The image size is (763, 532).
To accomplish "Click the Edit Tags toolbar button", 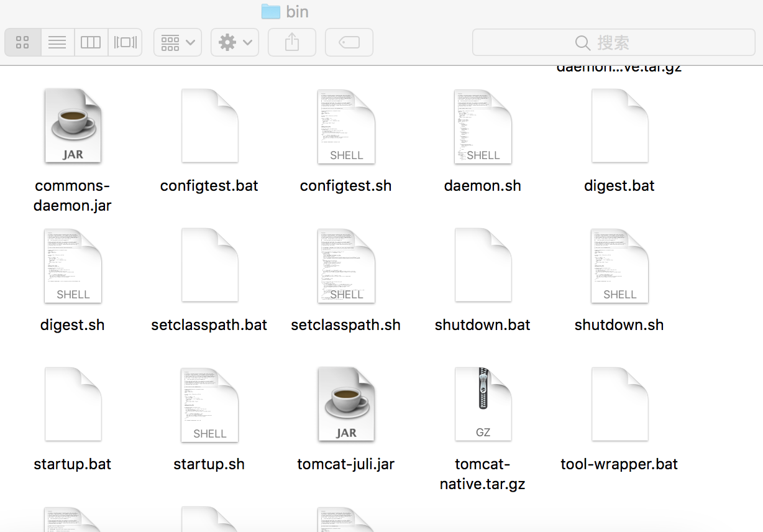I will [x=349, y=42].
